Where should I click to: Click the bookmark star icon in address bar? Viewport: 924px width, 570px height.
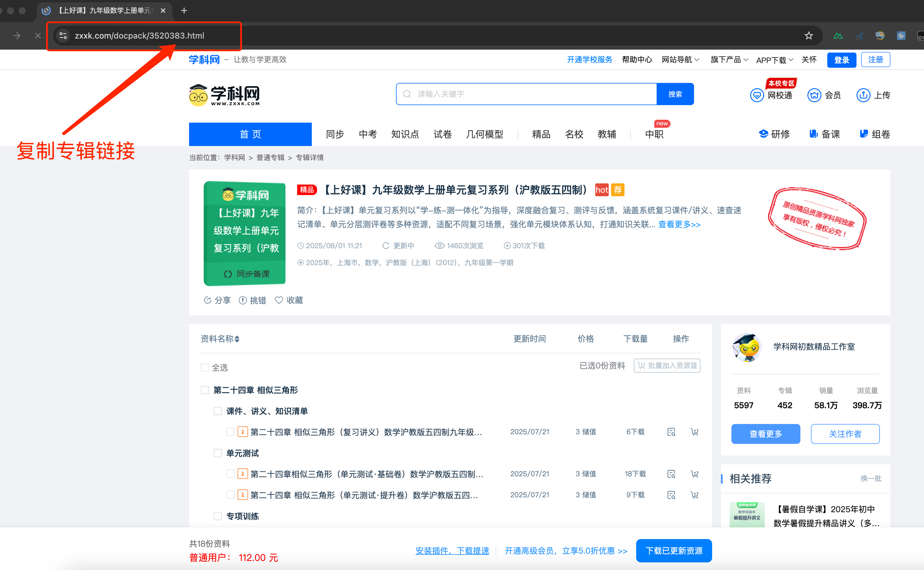tap(809, 35)
